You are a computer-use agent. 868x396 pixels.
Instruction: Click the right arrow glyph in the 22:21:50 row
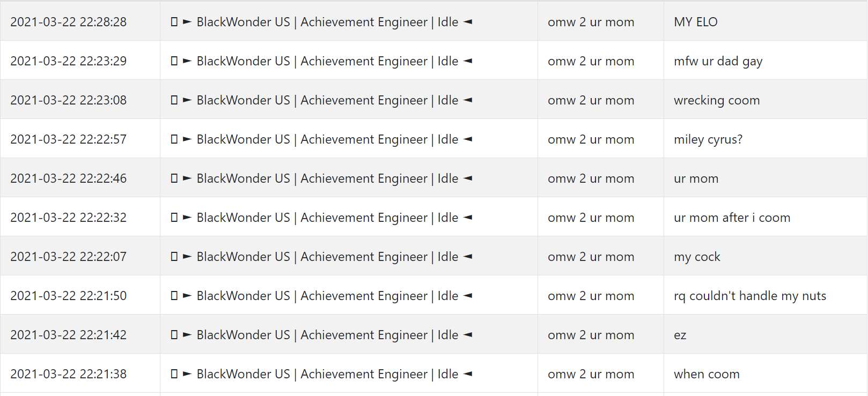pos(187,296)
